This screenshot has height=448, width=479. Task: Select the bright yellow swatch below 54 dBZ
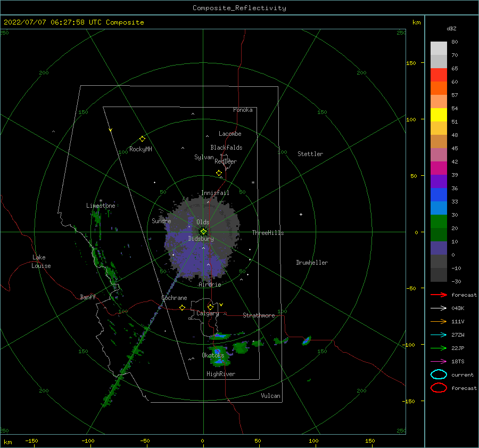tap(439, 115)
